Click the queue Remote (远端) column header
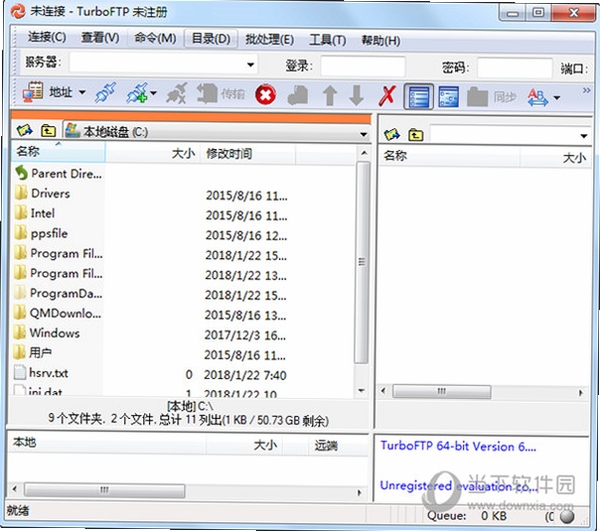This screenshot has height=531, width=600. point(338,445)
